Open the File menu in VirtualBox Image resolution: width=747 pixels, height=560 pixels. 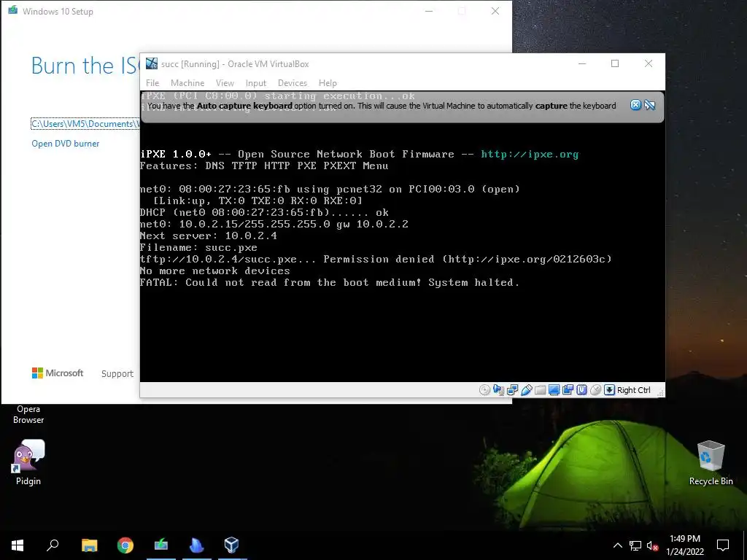point(152,83)
